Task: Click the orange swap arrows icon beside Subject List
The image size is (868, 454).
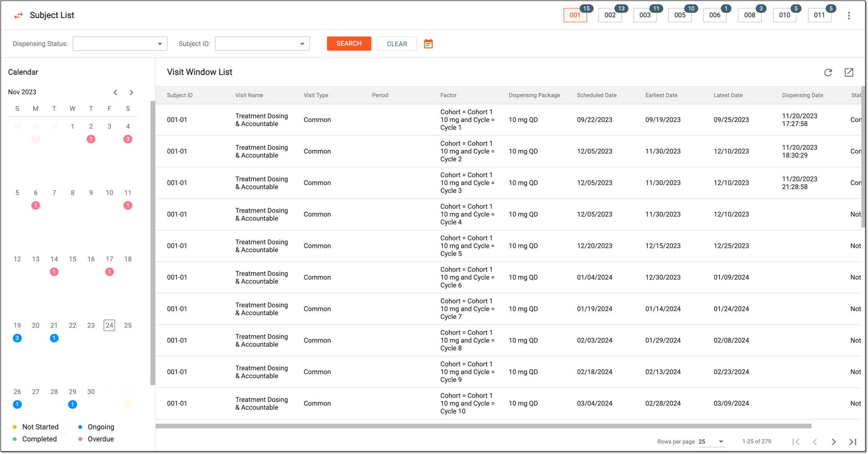Action: [18, 16]
